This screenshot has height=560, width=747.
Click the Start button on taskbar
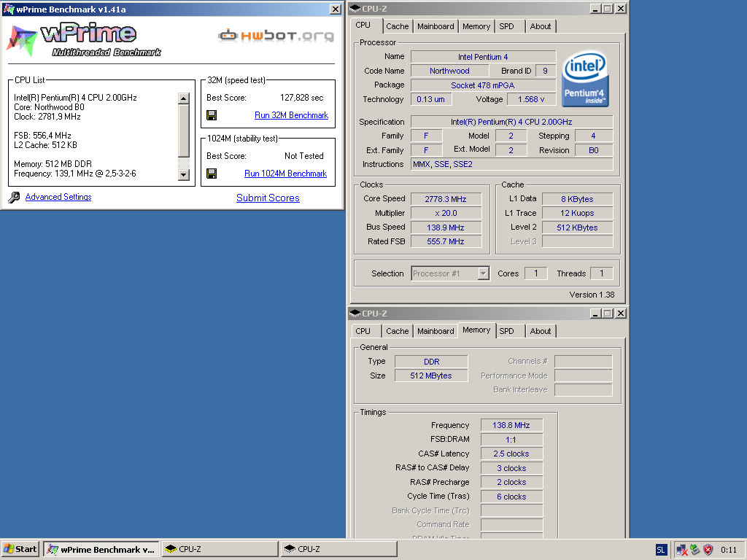(20, 549)
